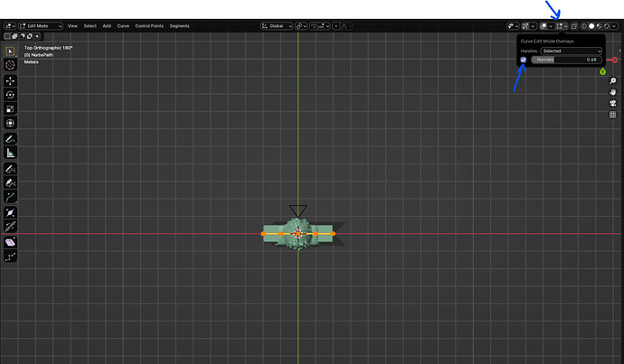
Task: Switch to rendered viewport shading
Action: click(607, 26)
